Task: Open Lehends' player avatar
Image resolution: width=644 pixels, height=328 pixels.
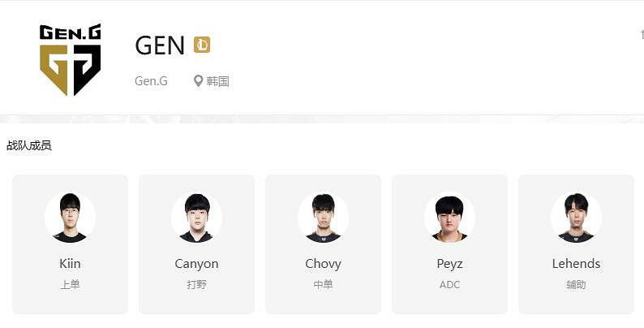Action: (576, 217)
